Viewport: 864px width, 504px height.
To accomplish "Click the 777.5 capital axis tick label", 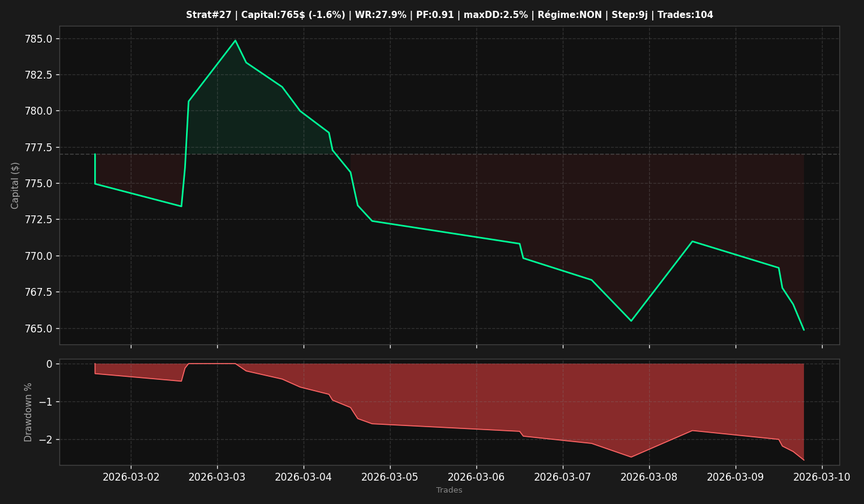I will 40,148.
